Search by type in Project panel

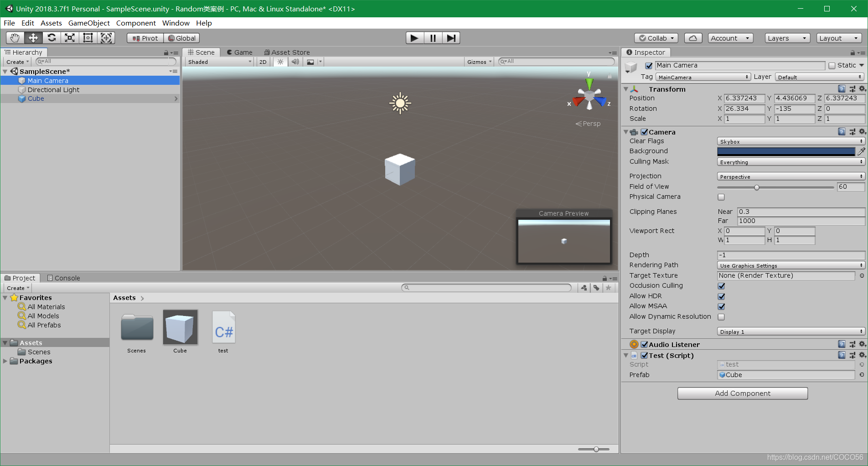coord(584,288)
